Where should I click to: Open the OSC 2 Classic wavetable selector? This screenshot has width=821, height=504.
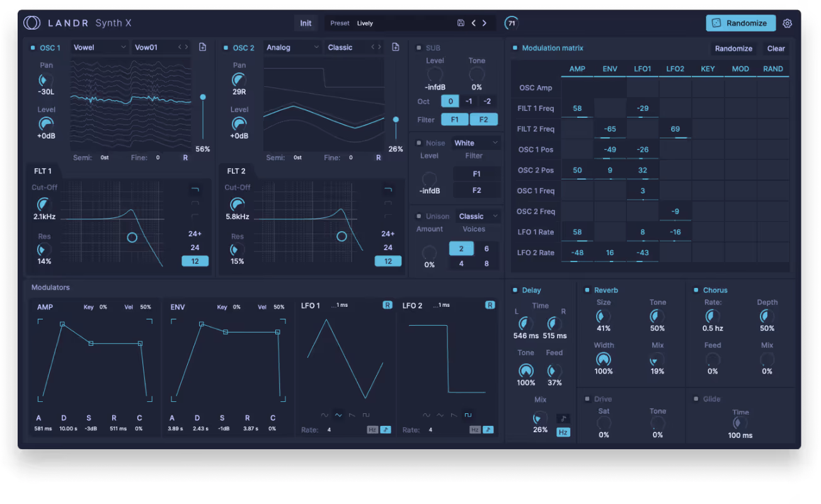pos(355,47)
